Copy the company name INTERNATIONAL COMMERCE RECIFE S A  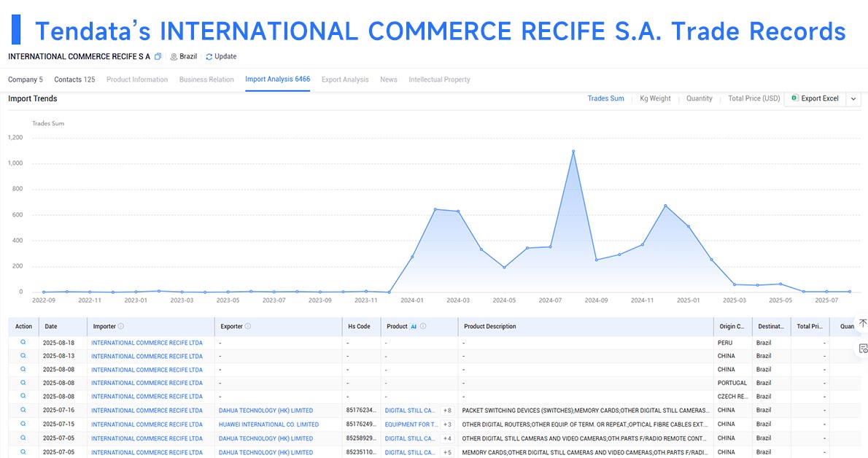coord(158,56)
